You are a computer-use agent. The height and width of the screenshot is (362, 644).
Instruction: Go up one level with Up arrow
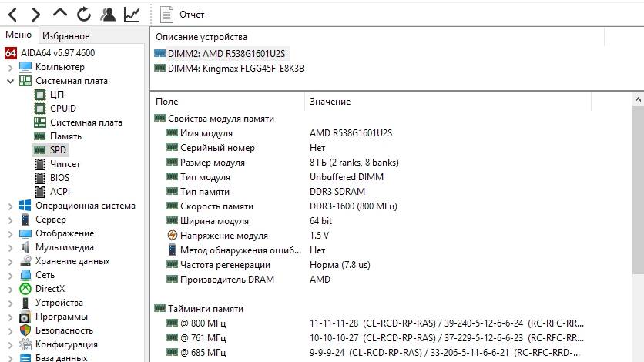[x=60, y=14]
